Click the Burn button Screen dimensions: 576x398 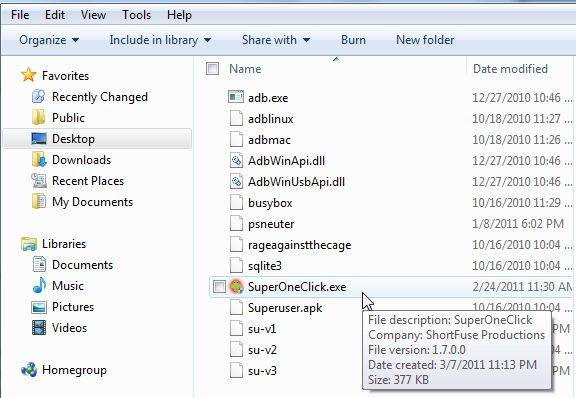point(353,40)
